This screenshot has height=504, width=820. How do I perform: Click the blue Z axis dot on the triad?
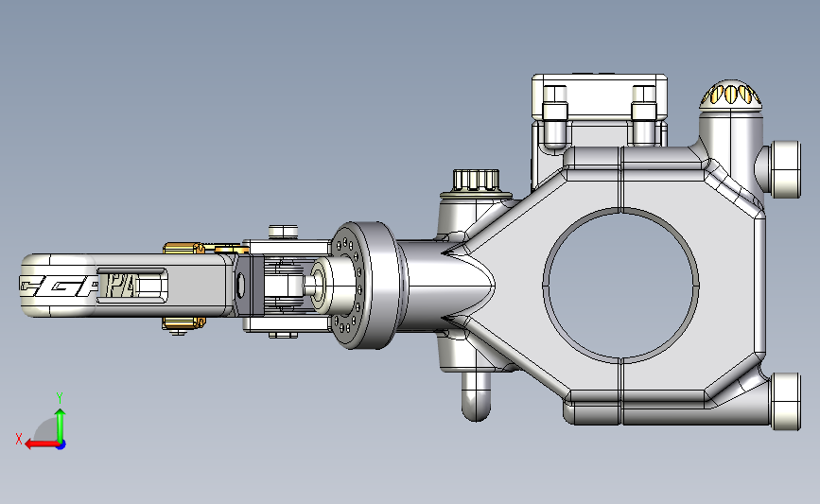61,444
